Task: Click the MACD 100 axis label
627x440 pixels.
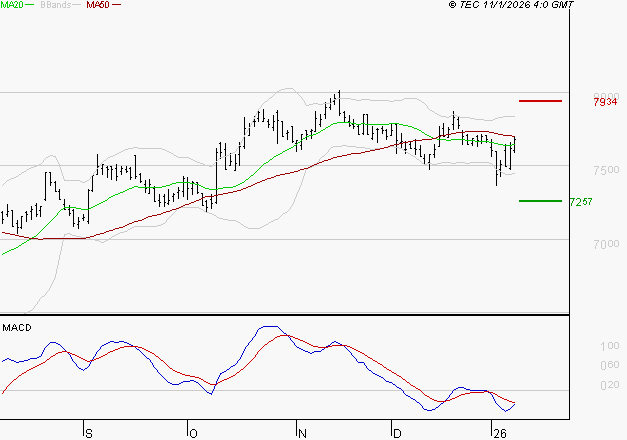Action: coord(610,346)
